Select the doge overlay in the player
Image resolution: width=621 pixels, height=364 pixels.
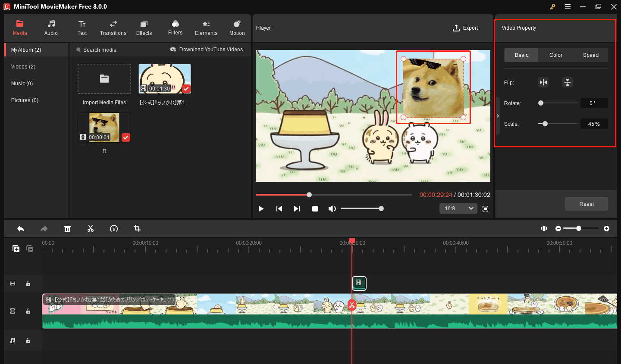click(433, 88)
